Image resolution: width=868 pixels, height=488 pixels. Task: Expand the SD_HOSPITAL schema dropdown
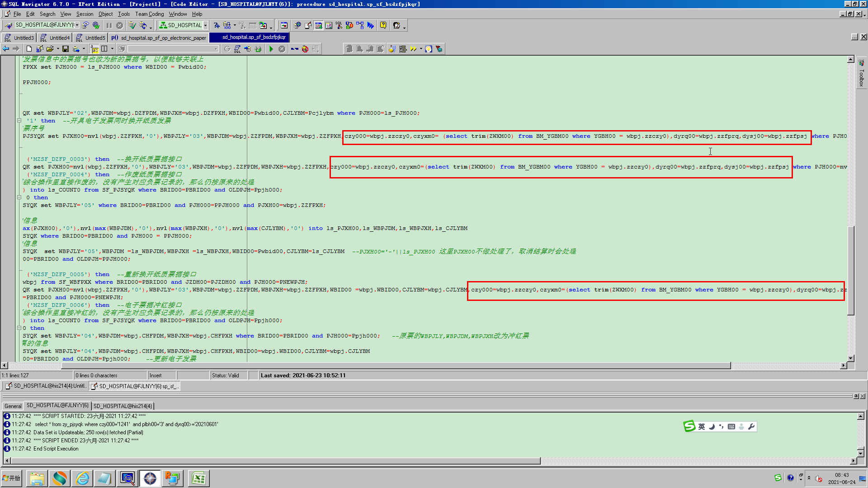point(205,25)
